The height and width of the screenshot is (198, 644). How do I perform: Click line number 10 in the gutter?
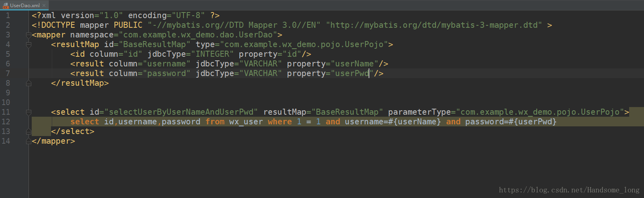(6, 102)
